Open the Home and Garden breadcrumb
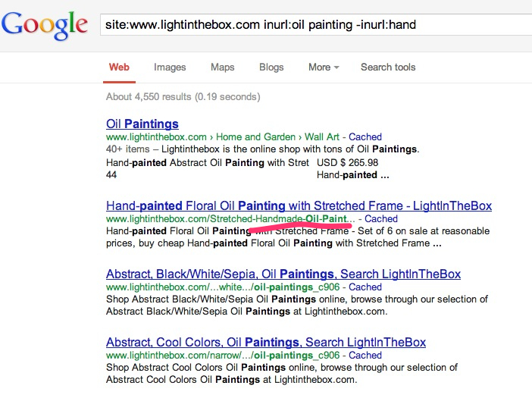Viewport: 532px width, 395px height. pos(253,137)
